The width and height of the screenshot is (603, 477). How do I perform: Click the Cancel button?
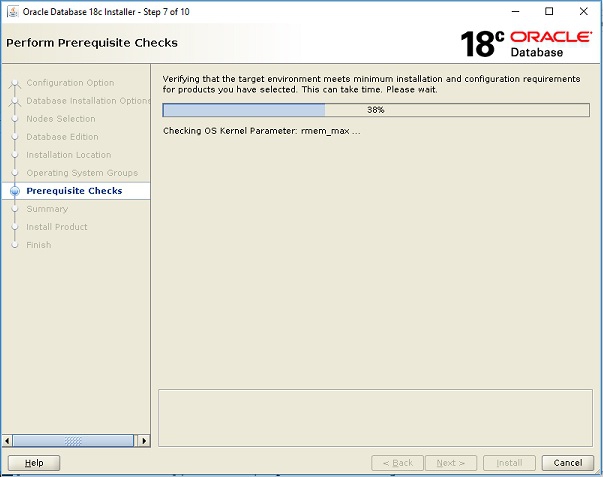point(568,463)
